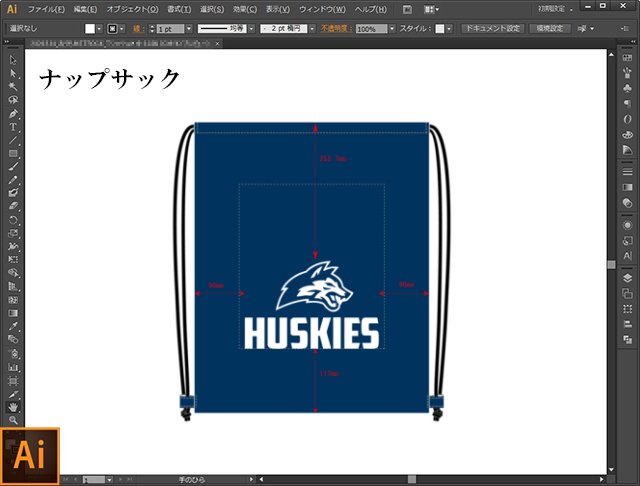This screenshot has height=486, width=640.
Task: Select the Hand tool
Action: 13,407
